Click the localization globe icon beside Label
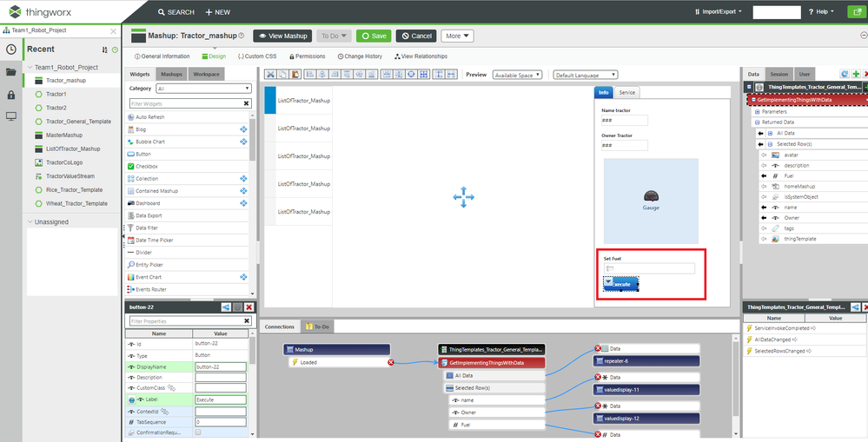The width and height of the screenshot is (868, 442). [x=131, y=400]
